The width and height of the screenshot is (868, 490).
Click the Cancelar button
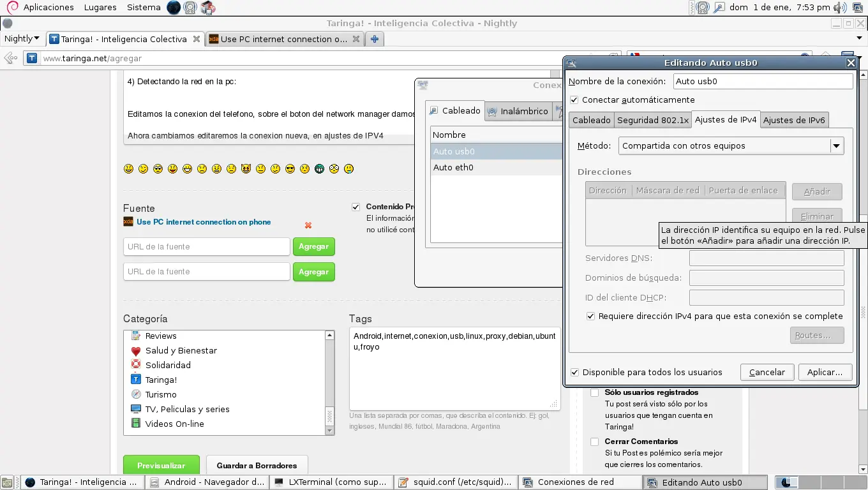click(767, 373)
